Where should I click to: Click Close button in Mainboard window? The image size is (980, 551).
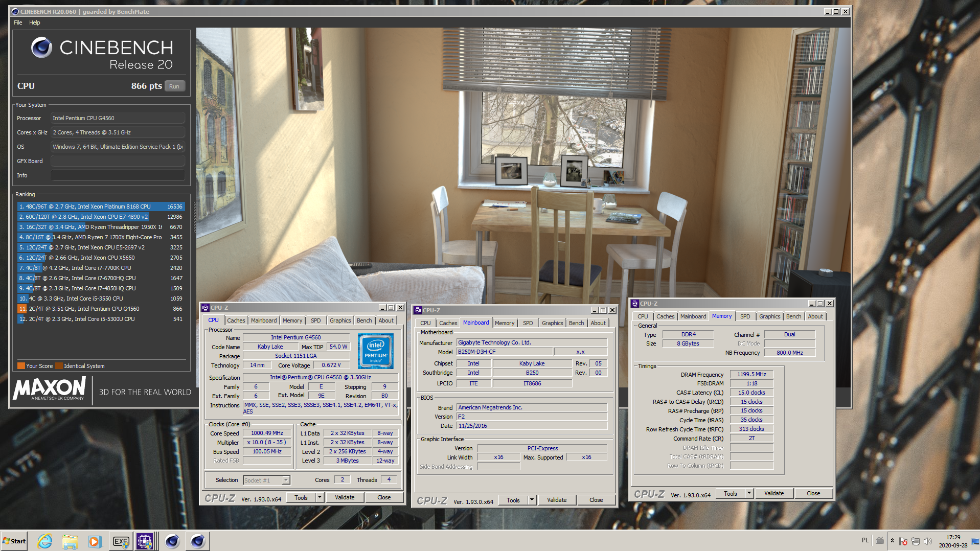click(x=596, y=500)
